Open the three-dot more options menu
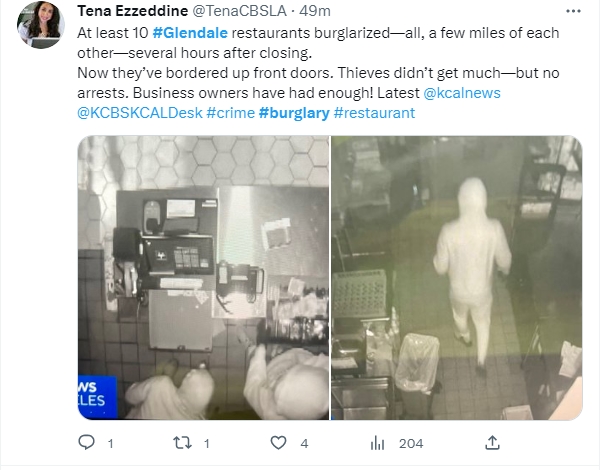Screen dimensions: 601x470 (x=573, y=11)
